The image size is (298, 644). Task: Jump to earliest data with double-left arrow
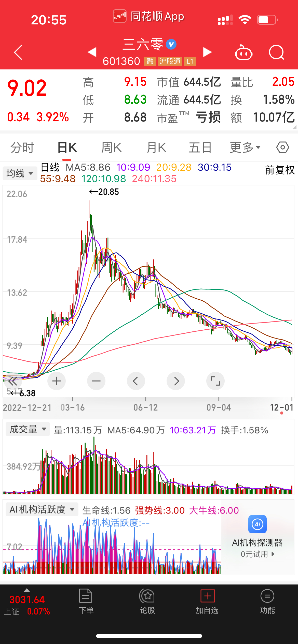pos(13,381)
